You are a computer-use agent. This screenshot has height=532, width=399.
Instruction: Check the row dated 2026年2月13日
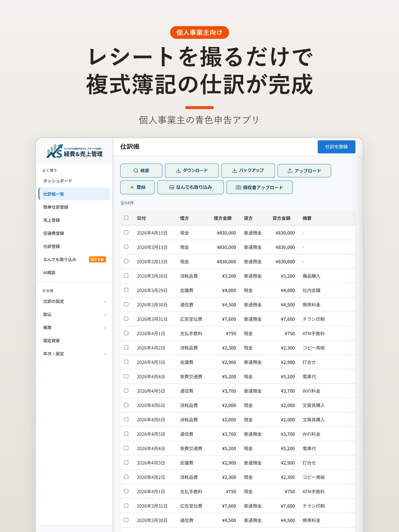[126, 261]
